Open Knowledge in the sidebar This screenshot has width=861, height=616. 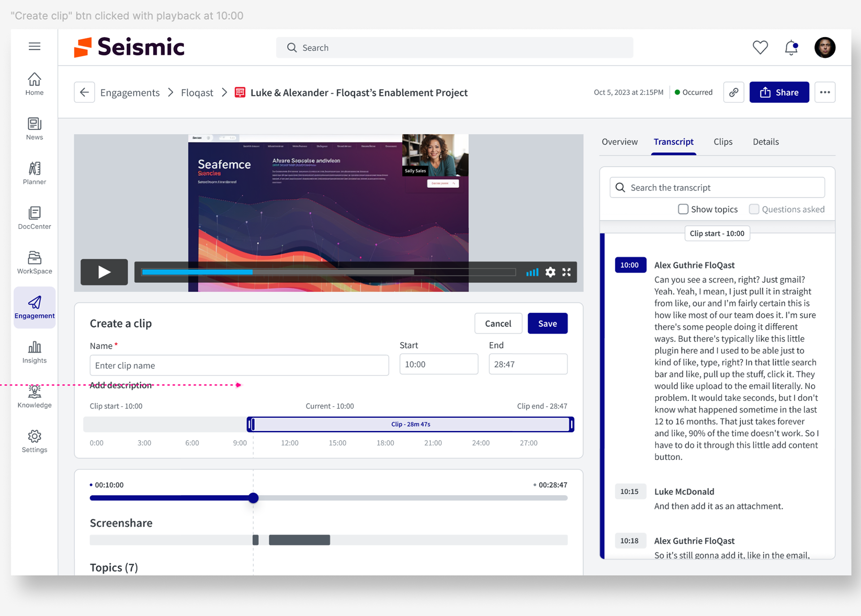pos(35,396)
